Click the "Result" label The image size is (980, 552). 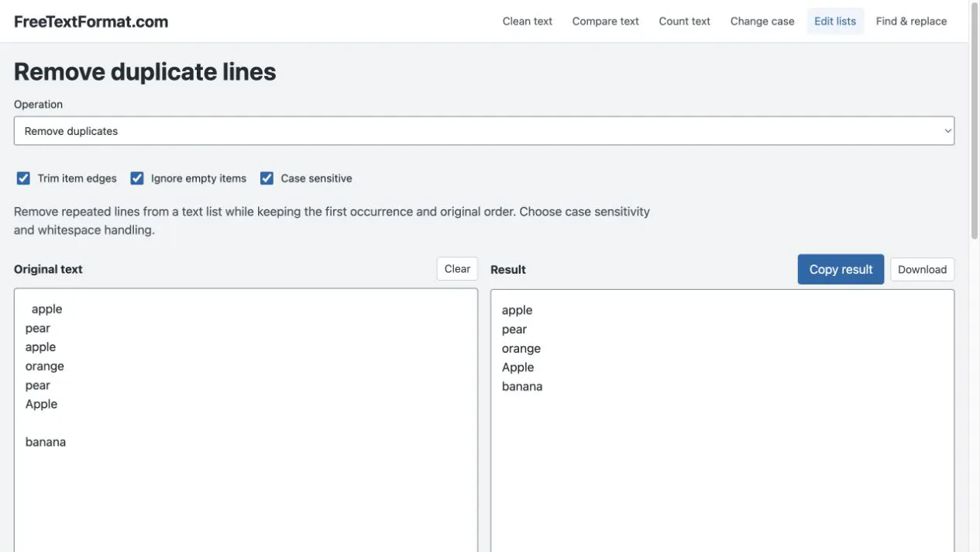point(508,270)
